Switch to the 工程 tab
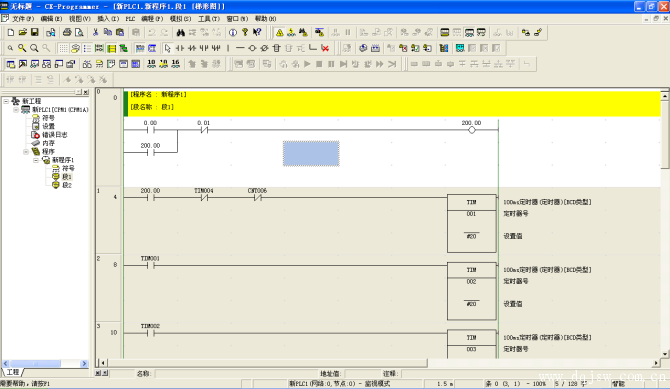This screenshot has height=389, width=670. click(x=13, y=372)
